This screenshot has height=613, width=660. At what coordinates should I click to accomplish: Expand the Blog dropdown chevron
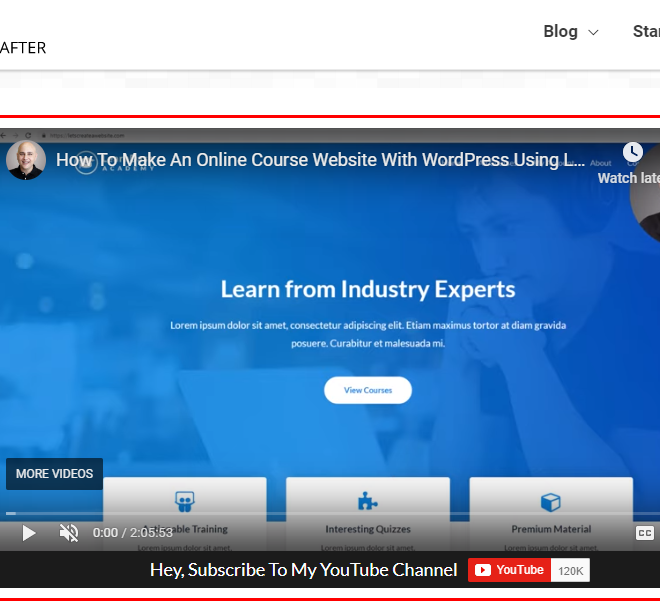tap(593, 32)
